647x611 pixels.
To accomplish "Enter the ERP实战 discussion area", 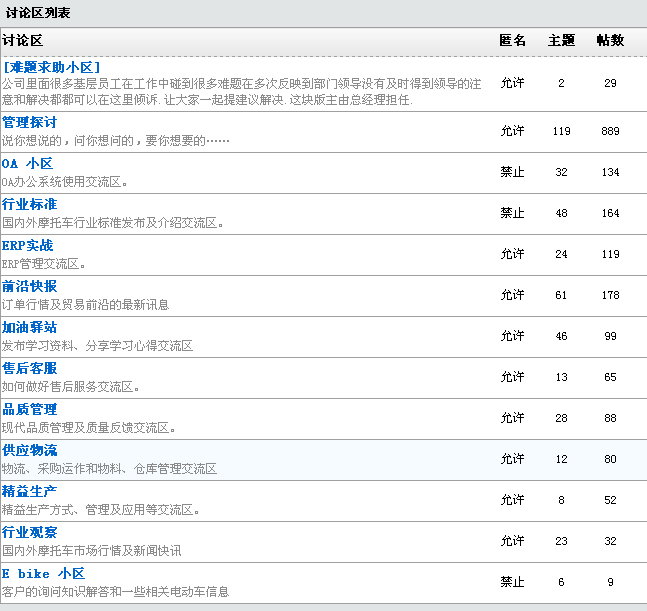I will [28, 245].
